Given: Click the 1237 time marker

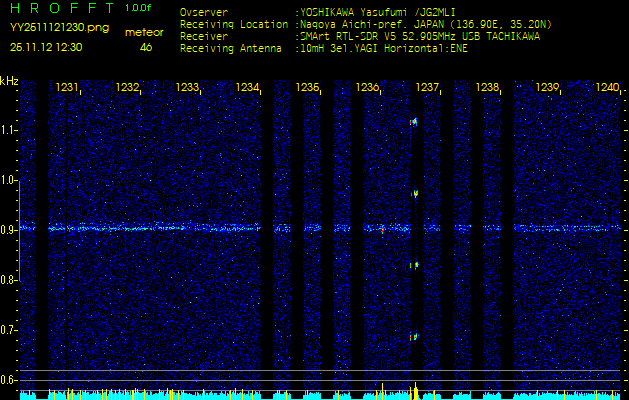Looking at the screenshot, I should (427, 87).
